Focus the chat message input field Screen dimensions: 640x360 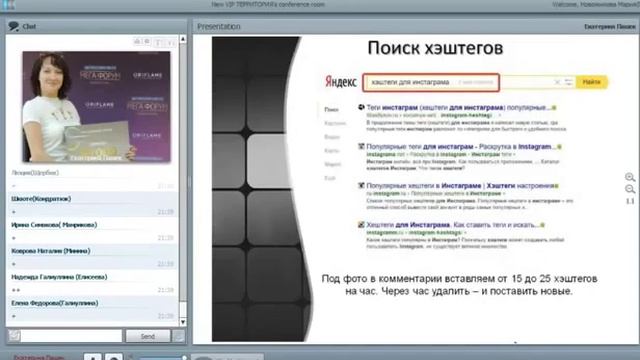click(71, 336)
